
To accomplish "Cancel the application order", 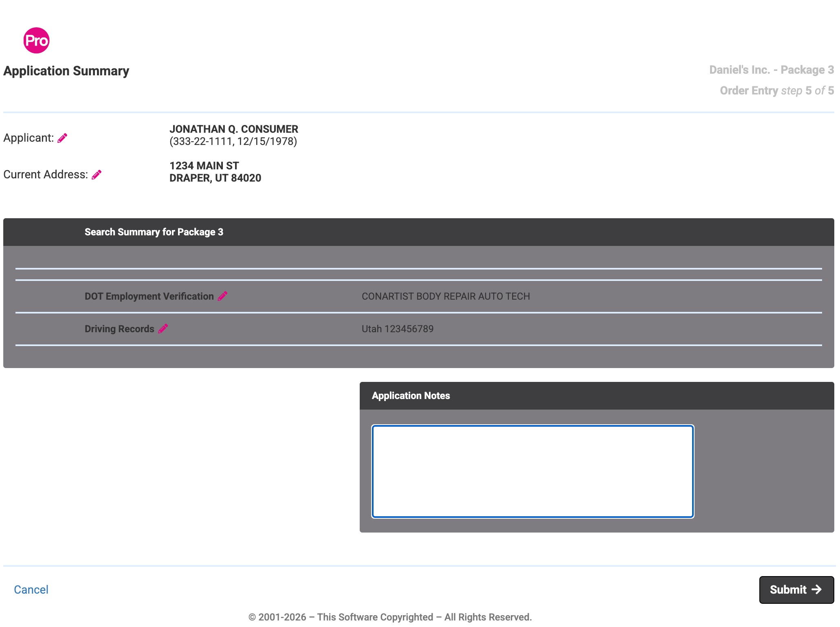I will click(31, 590).
